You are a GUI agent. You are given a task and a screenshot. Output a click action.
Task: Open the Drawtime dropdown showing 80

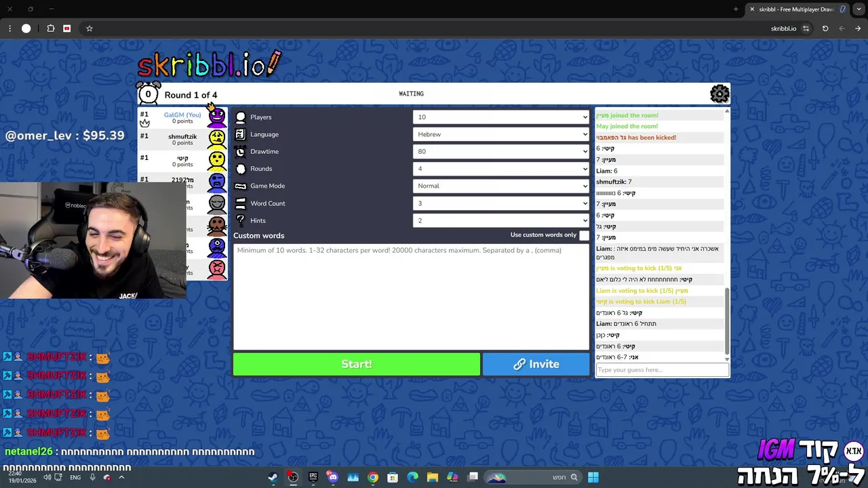(x=501, y=152)
